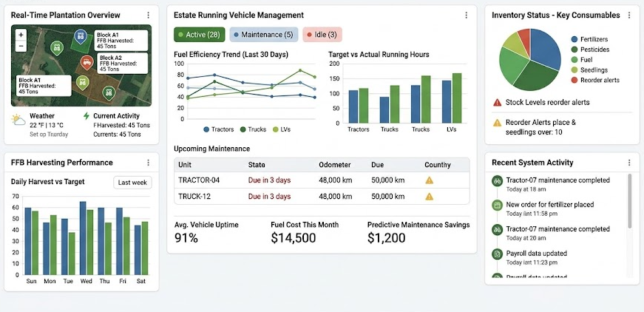Sort maintenance table by State column
This screenshot has width=644, height=312.
coord(257,165)
